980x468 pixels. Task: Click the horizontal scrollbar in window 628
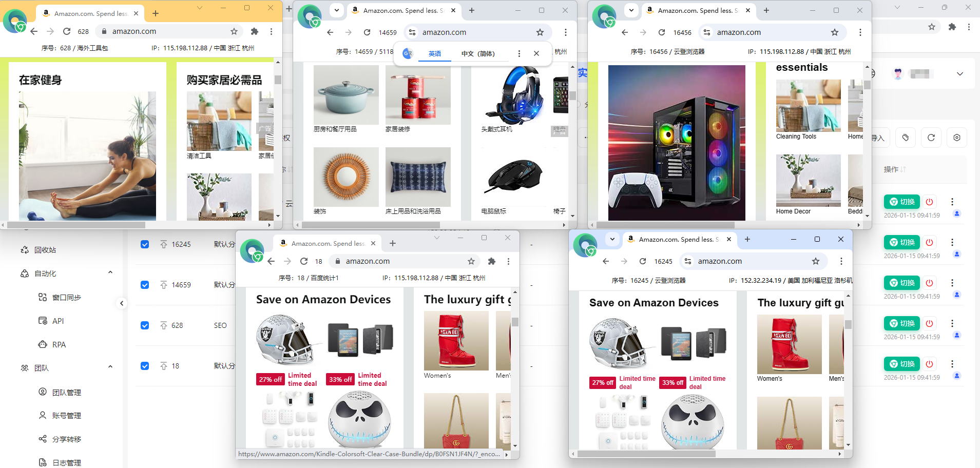pos(77,225)
